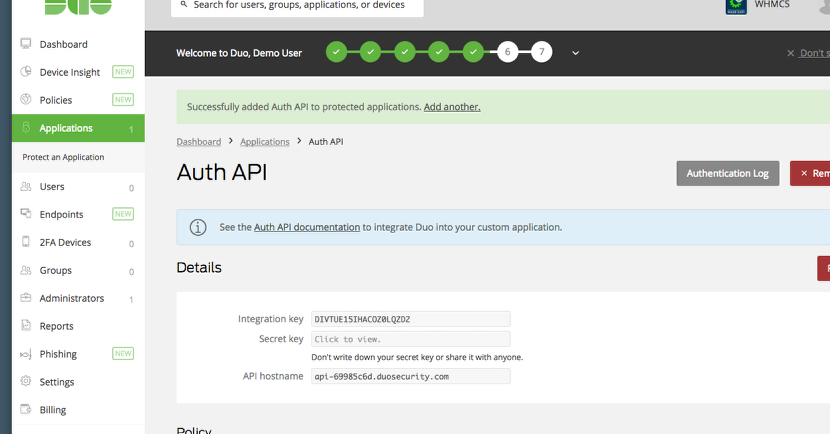The image size is (830, 434).
Task: Click the red button beside Details heading
Action: tap(824, 268)
